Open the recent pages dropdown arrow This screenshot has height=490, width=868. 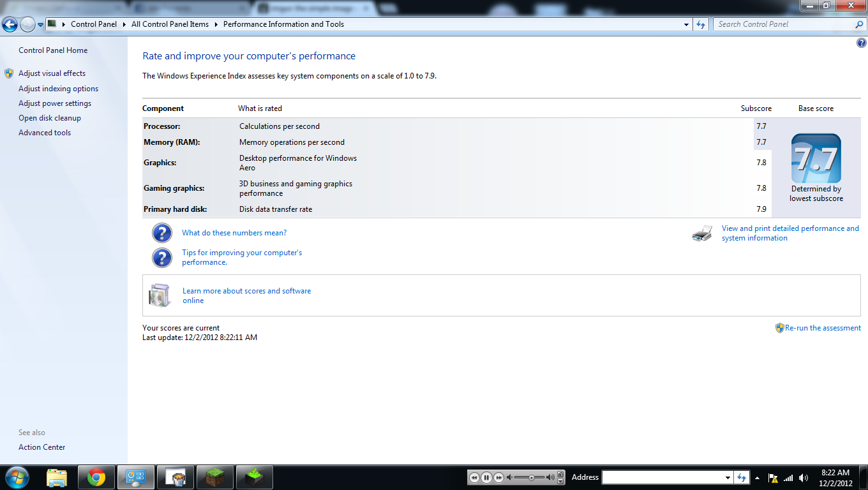(41, 24)
